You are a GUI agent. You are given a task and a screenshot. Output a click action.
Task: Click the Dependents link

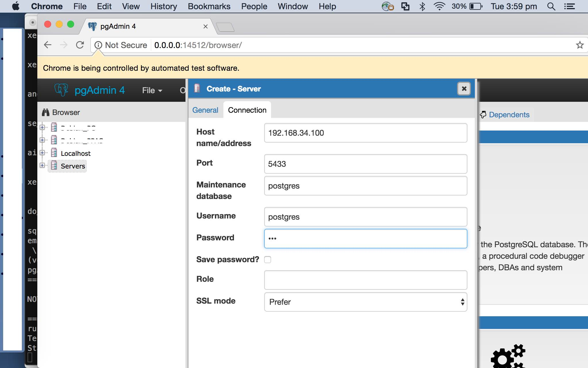(x=510, y=115)
